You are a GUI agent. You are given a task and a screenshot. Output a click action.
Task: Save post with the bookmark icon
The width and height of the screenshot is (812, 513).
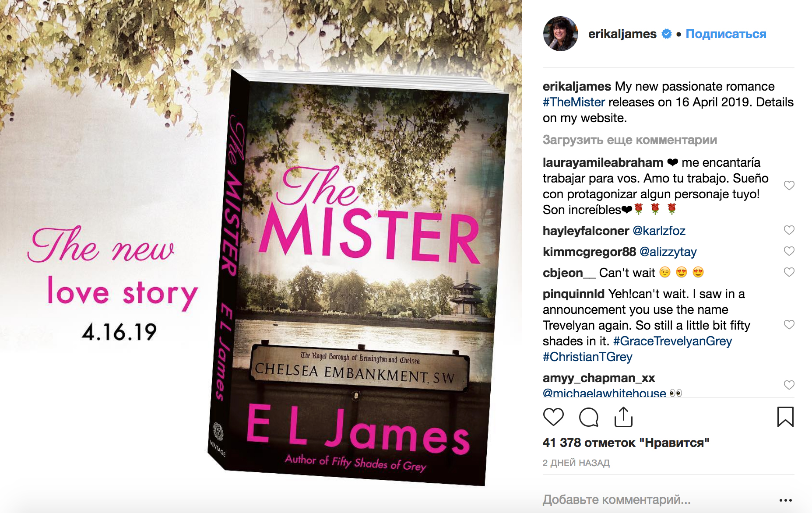(x=785, y=417)
